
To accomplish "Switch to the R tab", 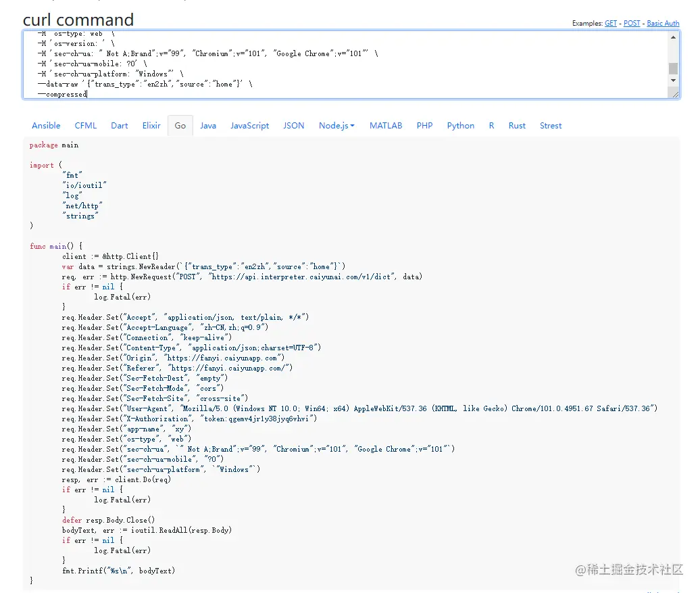I will (491, 126).
